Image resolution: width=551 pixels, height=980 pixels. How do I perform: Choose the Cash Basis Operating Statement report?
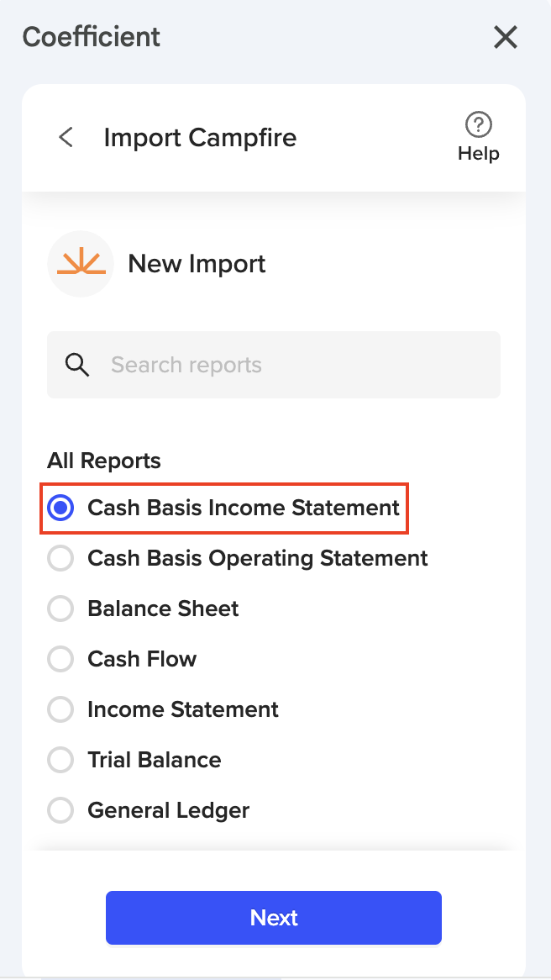click(60, 558)
